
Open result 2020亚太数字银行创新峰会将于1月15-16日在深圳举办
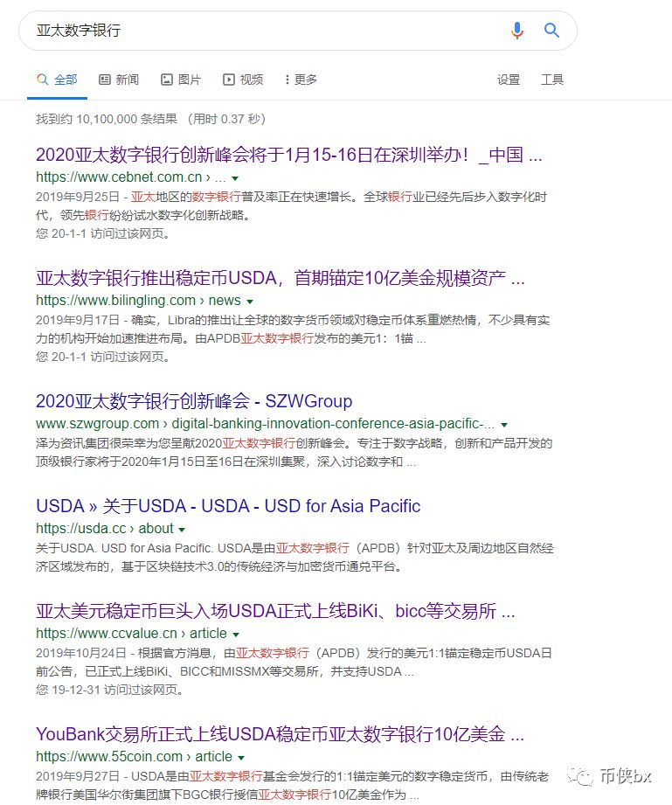[x=289, y=155]
